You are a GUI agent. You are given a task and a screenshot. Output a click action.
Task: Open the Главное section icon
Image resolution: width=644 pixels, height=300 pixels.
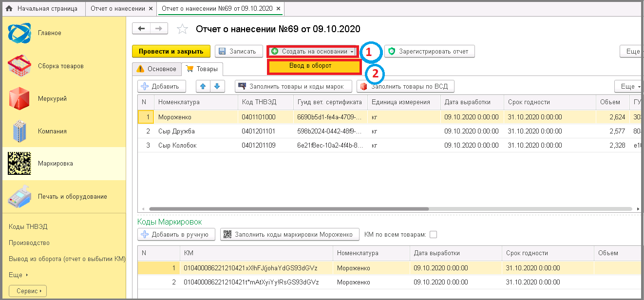tap(19, 33)
